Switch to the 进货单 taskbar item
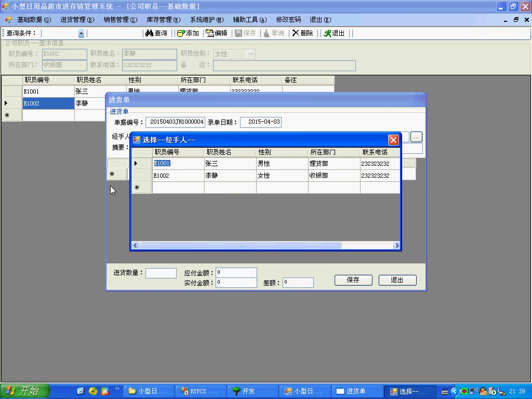532x399 pixels. (x=357, y=391)
